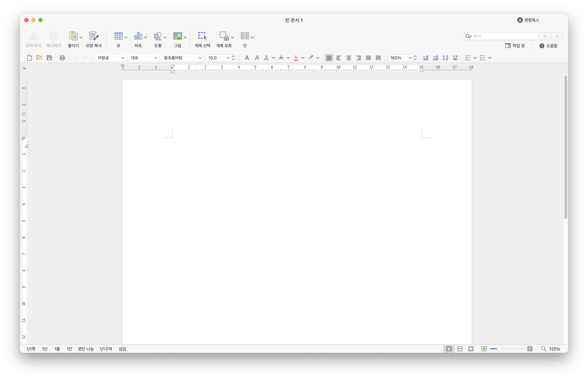Click the new blank document icon
The height and width of the screenshot is (379, 588).
29,58
